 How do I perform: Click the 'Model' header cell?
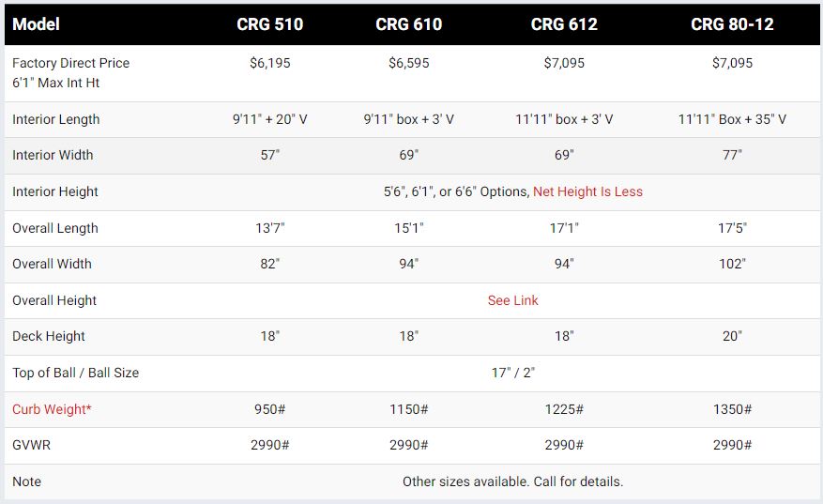click(37, 24)
